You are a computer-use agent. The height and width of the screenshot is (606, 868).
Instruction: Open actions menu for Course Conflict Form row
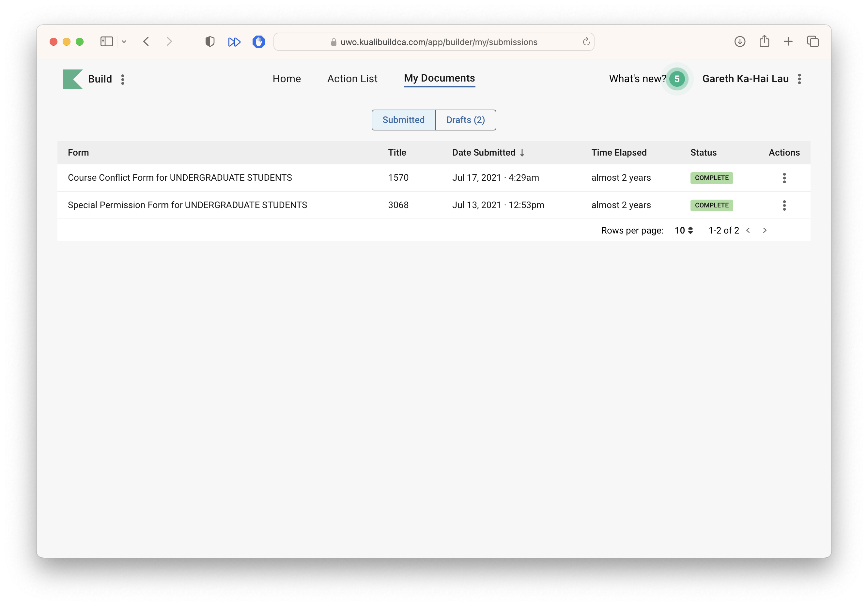(x=784, y=178)
